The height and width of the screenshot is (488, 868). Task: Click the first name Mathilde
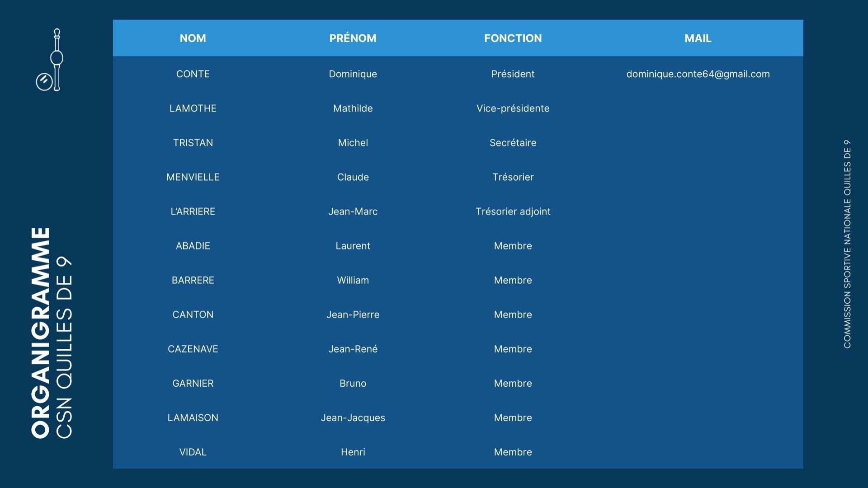(353, 108)
